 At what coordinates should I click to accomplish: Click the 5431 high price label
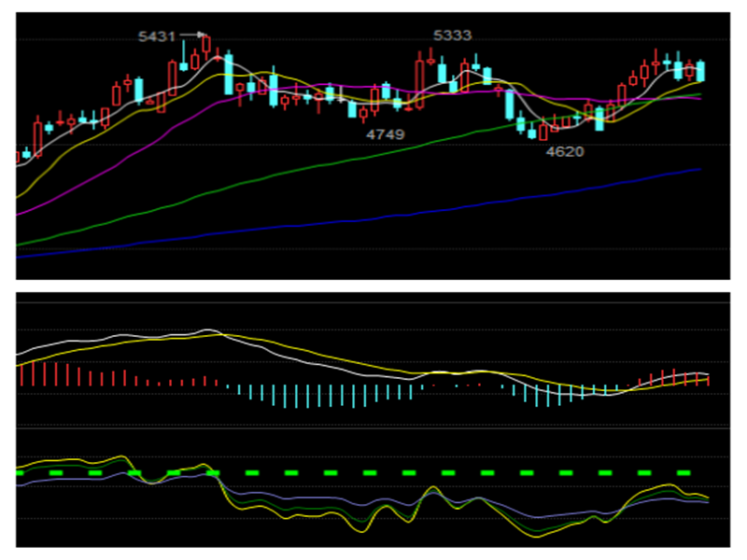pyautogui.click(x=156, y=36)
